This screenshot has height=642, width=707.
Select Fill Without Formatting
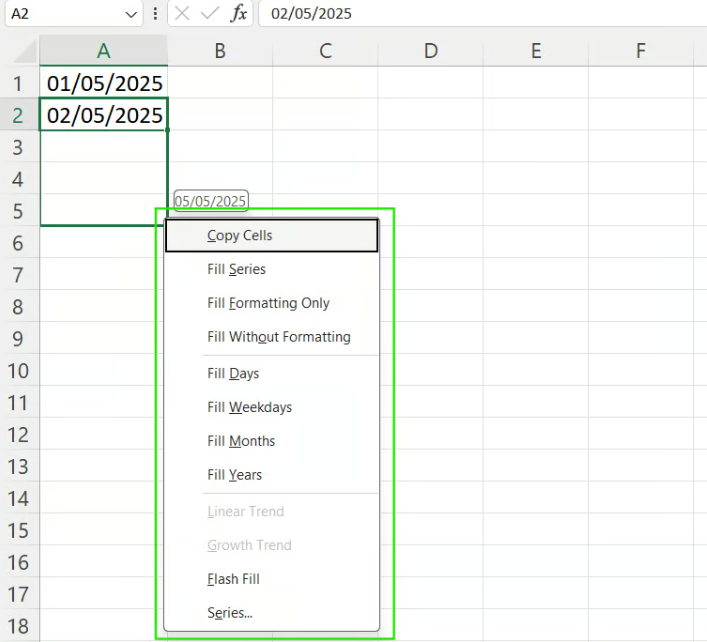[278, 337]
